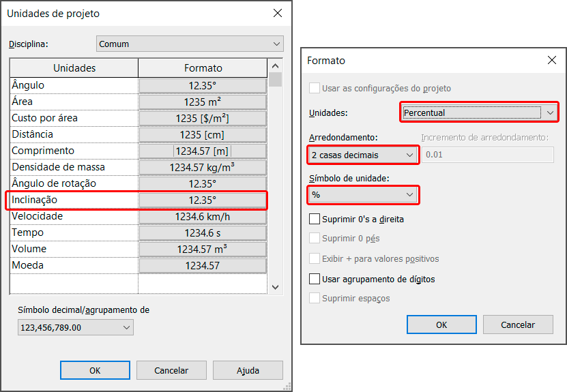Click the Velocidade format button

(x=203, y=216)
